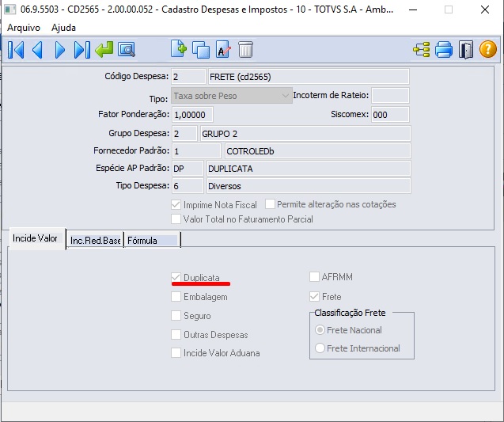
Task: Click the green go-to arrow icon
Action: tap(104, 50)
